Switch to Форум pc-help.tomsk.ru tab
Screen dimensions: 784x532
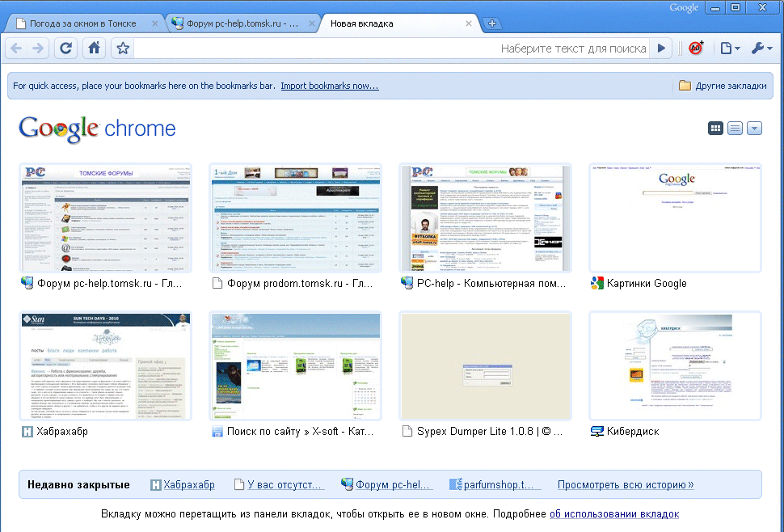[x=242, y=23]
